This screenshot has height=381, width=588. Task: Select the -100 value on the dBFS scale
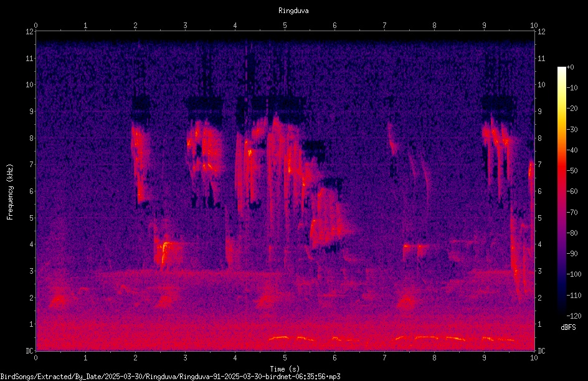point(574,274)
